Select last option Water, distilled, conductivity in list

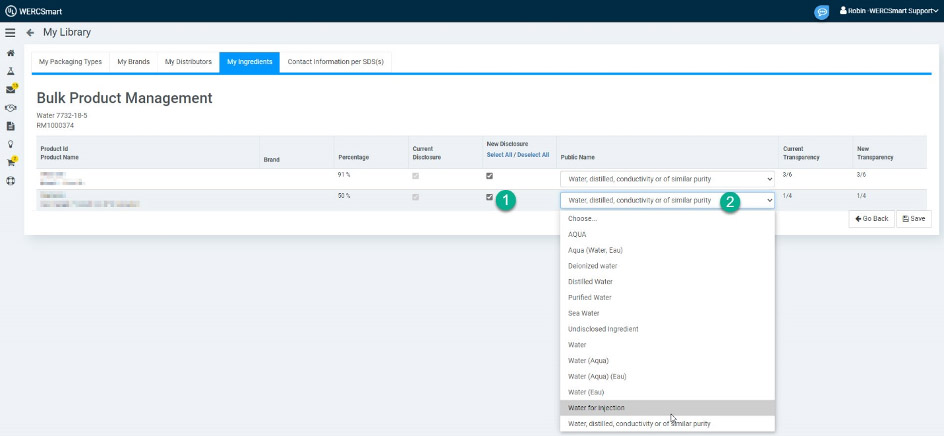[x=667, y=423]
